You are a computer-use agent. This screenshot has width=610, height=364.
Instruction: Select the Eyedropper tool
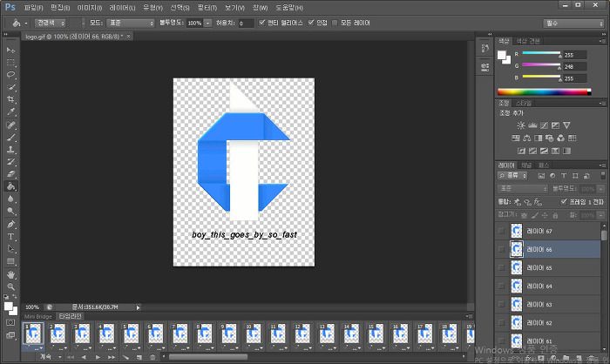[x=10, y=112]
